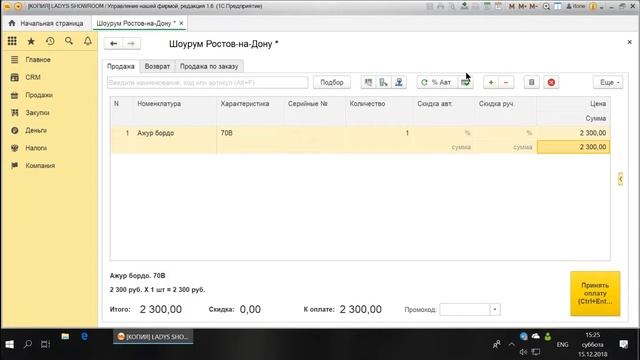Open History clock icon
This screenshot has width=640, height=360.
coord(50,41)
